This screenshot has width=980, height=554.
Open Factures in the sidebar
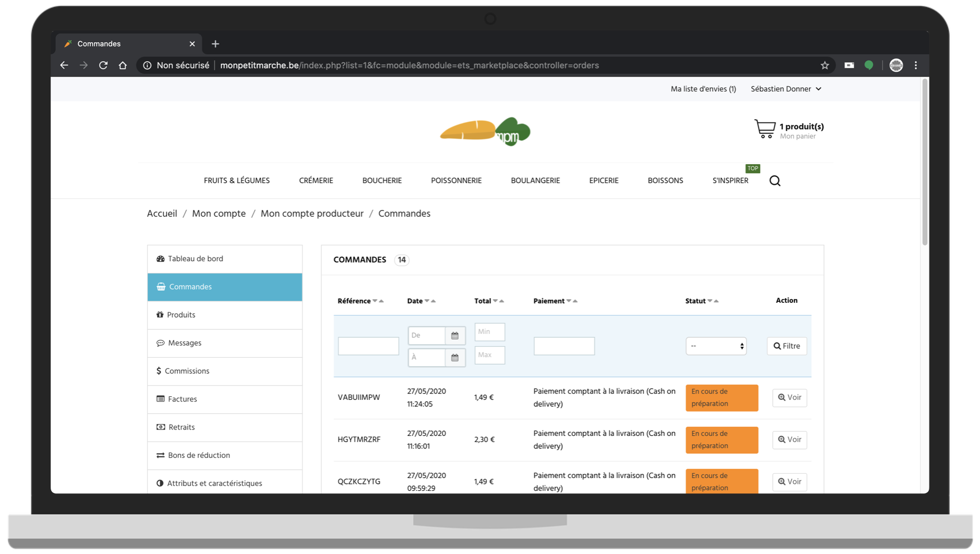click(x=225, y=399)
